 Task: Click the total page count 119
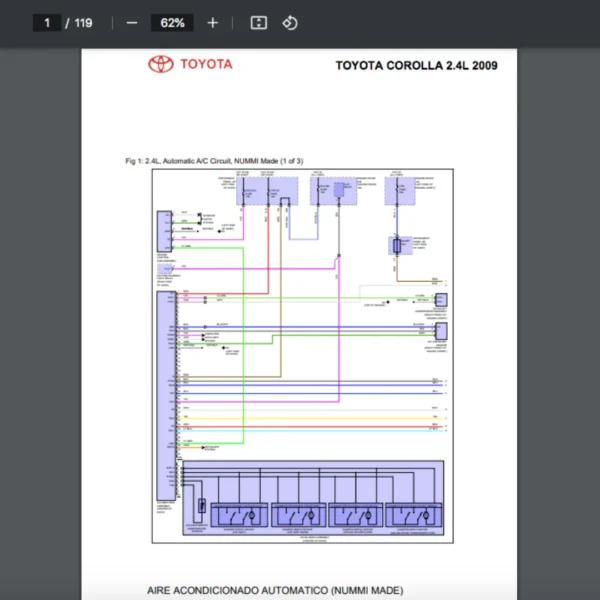pos(83,23)
